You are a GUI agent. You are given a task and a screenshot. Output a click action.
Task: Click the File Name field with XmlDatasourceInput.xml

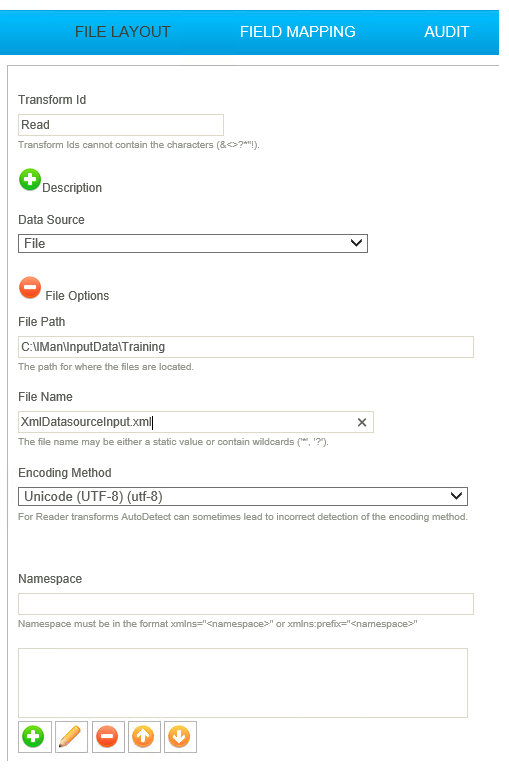click(x=196, y=422)
